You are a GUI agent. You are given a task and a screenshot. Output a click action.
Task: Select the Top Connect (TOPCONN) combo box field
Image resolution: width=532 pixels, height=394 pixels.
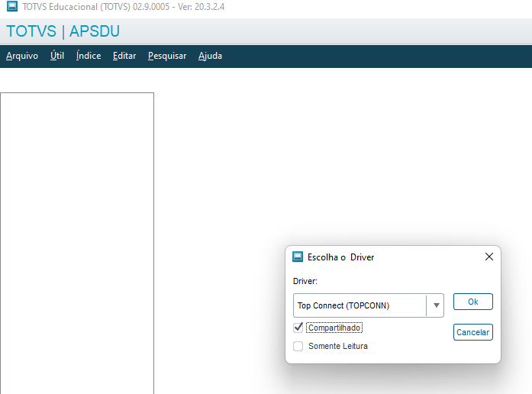(359, 305)
